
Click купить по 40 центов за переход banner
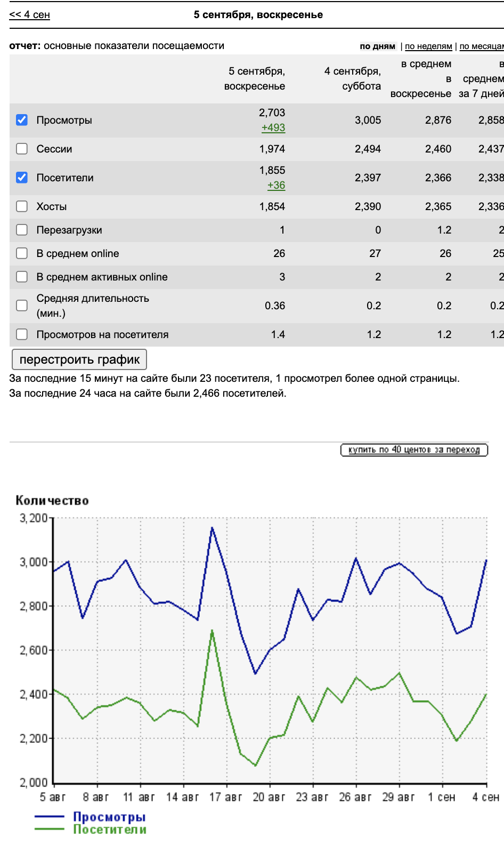pos(414,450)
